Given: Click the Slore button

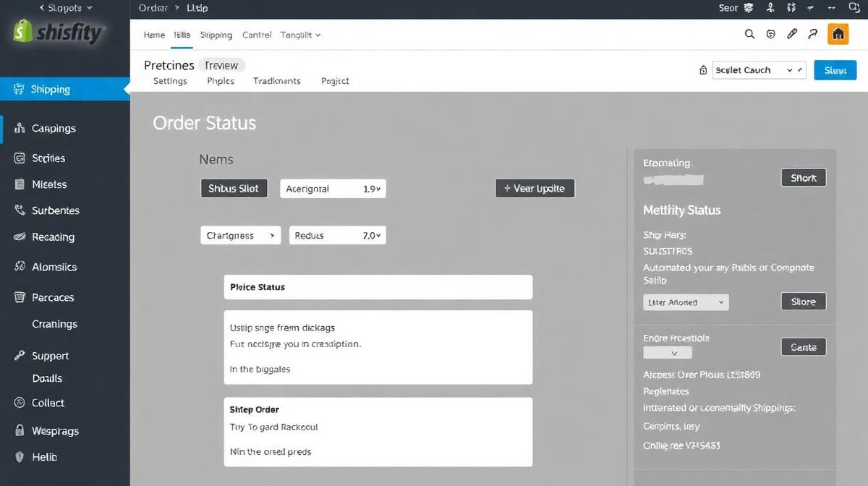Looking at the screenshot, I should pyautogui.click(x=804, y=302).
